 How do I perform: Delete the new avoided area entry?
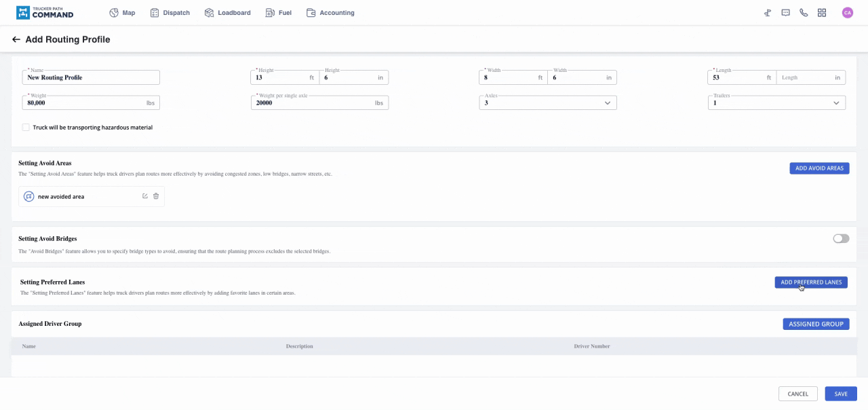pos(156,196)
